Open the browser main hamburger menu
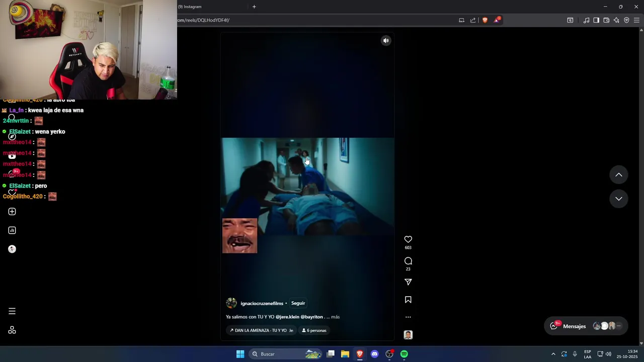 coord(636,20)
